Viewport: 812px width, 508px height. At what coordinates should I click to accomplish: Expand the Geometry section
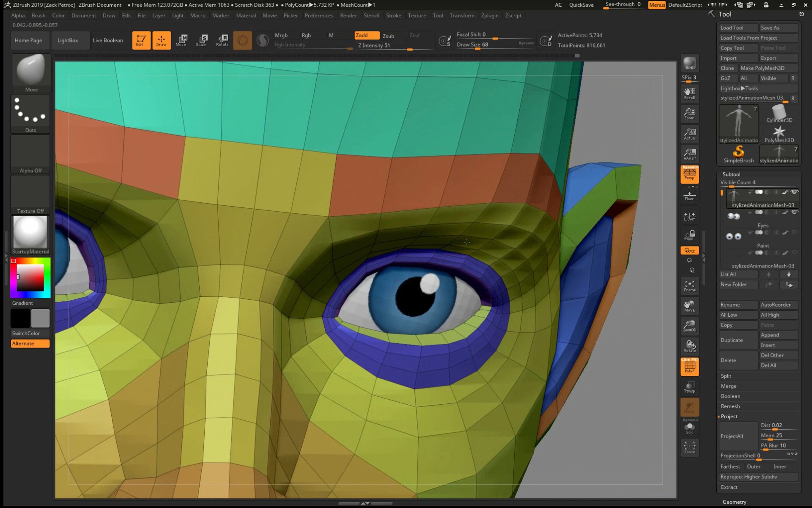click(x=734, y=502)
